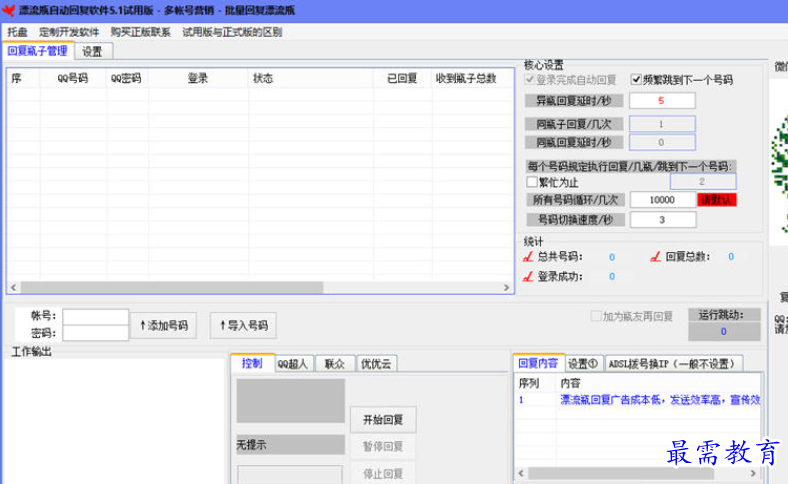The height and width of the screenshot is (484, 788).
Task: Open the 托盘 menu
Action: click(x=18, y=32)
